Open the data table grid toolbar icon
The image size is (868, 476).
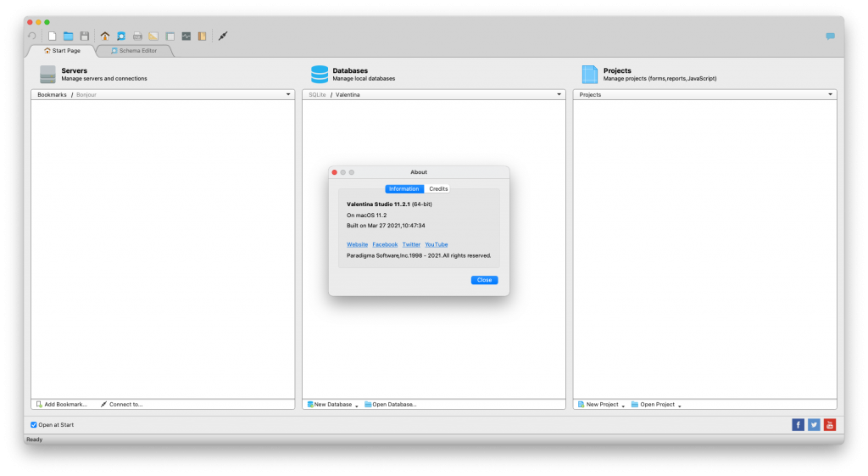[x=170, y=36]
